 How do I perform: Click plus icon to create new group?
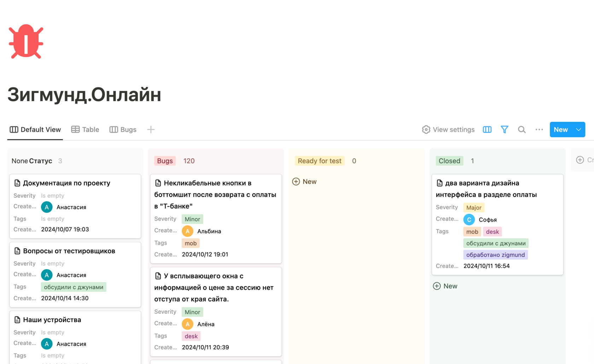[x=580, y=160]
